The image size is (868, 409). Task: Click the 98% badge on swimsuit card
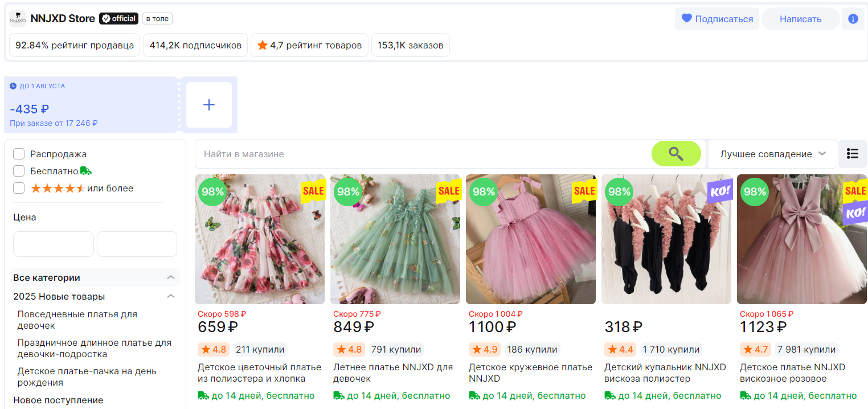619,192
